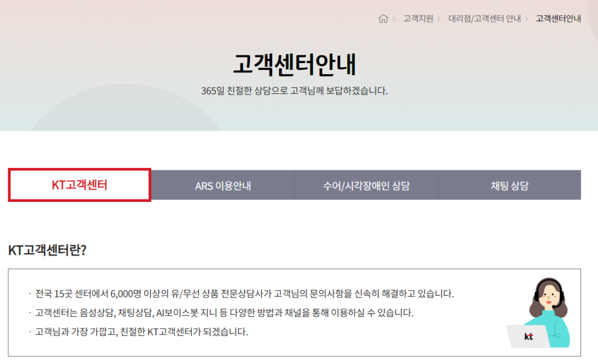Viewport: 598px width, 364px height.
Task: Click subtitle '365일 친절한 상담으로 고객님께 보답하겠습니다.'
Action: pyautogui.click(x=294, y=90)
